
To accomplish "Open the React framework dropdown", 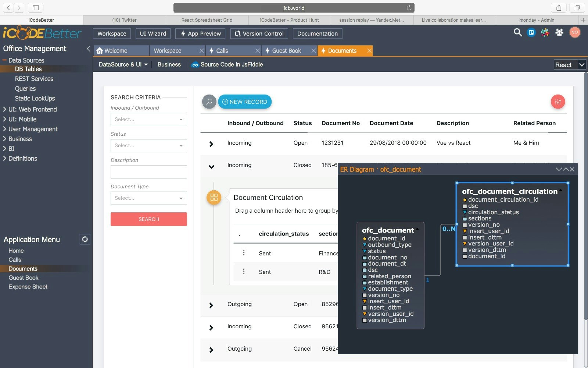I will click(570, 65).
